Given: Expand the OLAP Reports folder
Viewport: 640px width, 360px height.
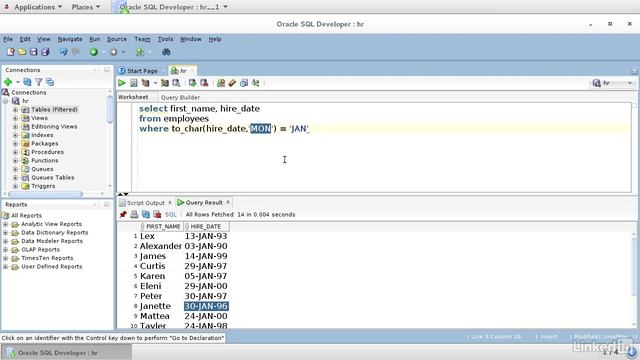Looking at the screenshot, I should (x=5, y=249).
